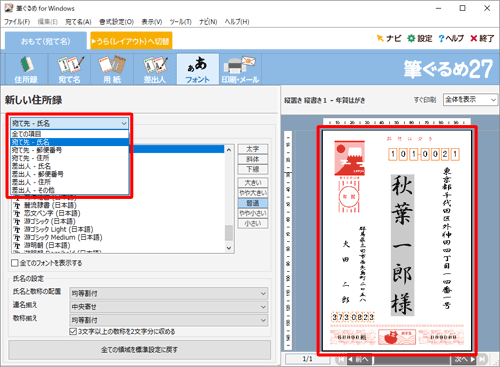
Task: Click font list scrollbar up arrow
Action: [x=229, y=150]
